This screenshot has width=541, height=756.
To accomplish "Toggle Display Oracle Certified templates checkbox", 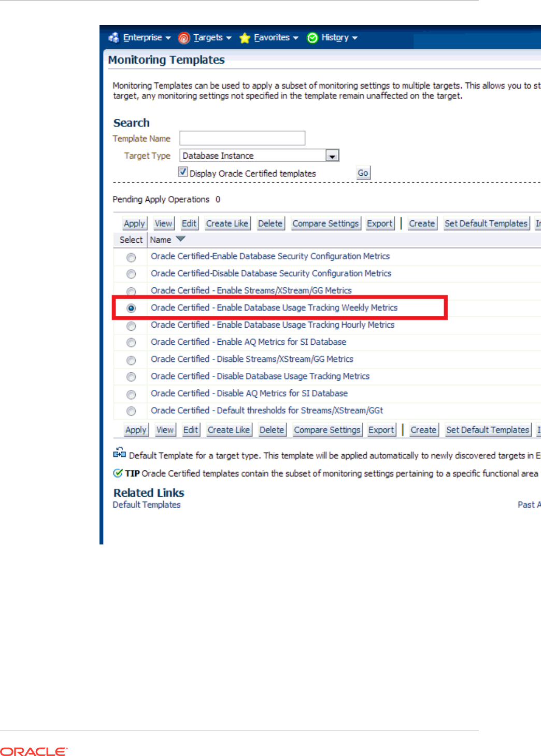I will pyautogui.click(x=183, y=172).
